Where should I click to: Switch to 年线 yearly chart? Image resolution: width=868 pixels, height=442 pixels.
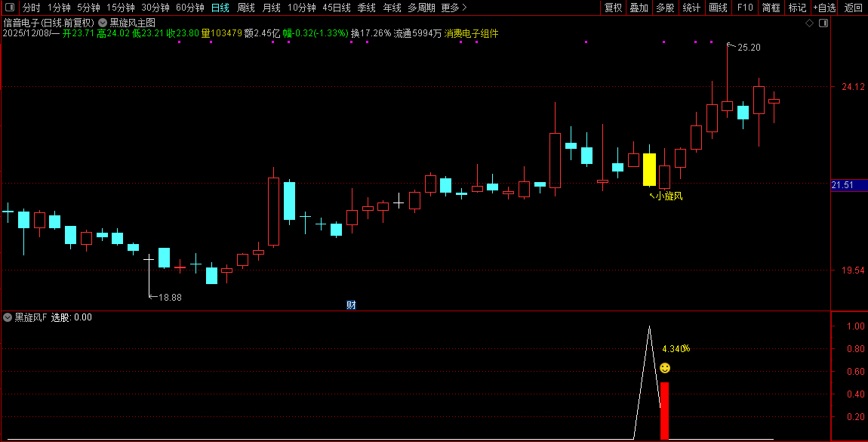click(392, 8)
